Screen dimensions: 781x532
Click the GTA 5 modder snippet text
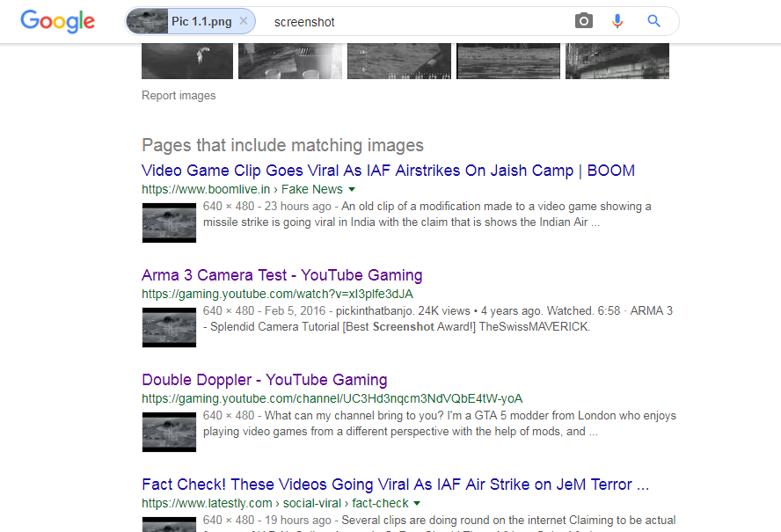(x=440, y=424)
